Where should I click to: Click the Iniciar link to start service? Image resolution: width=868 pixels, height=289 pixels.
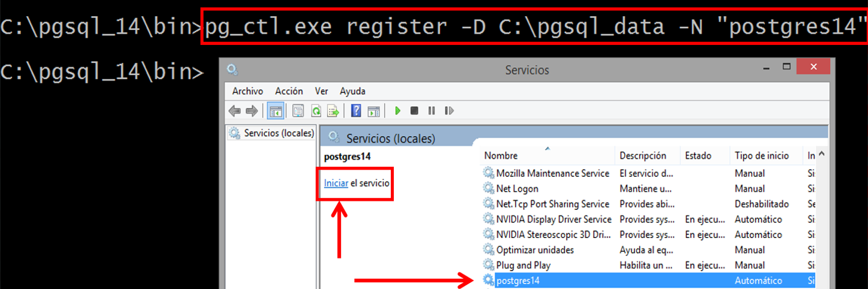coord(336,183)
